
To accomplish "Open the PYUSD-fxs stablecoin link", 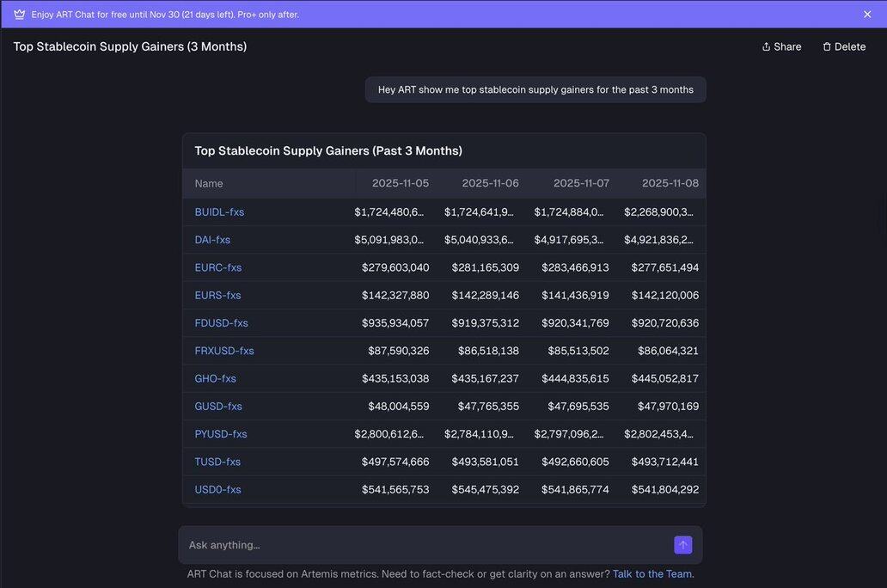I will tap(221, 434).
